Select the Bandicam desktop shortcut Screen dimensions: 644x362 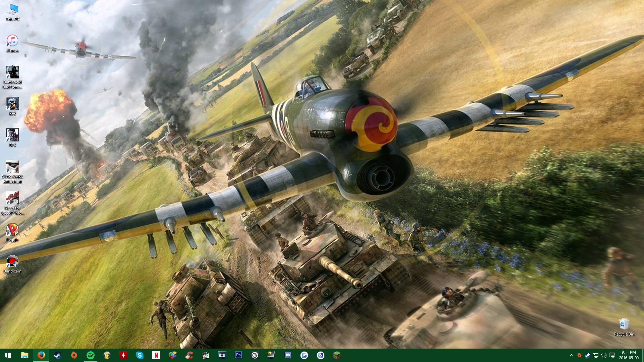[x=12, y=264]
